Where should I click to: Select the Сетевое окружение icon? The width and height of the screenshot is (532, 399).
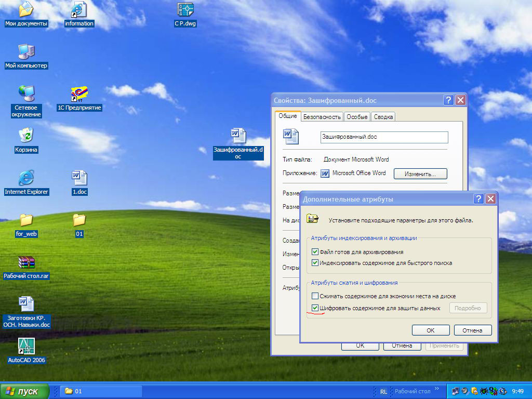[26, 94]
